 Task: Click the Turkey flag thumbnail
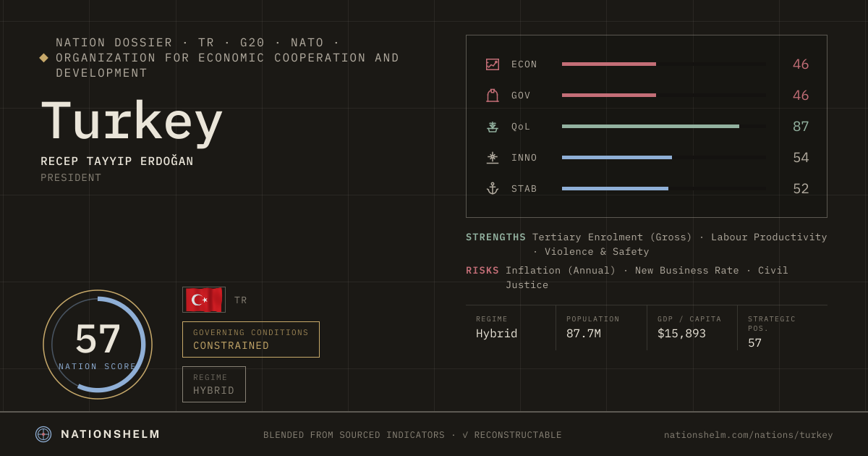tap(204, 300)
